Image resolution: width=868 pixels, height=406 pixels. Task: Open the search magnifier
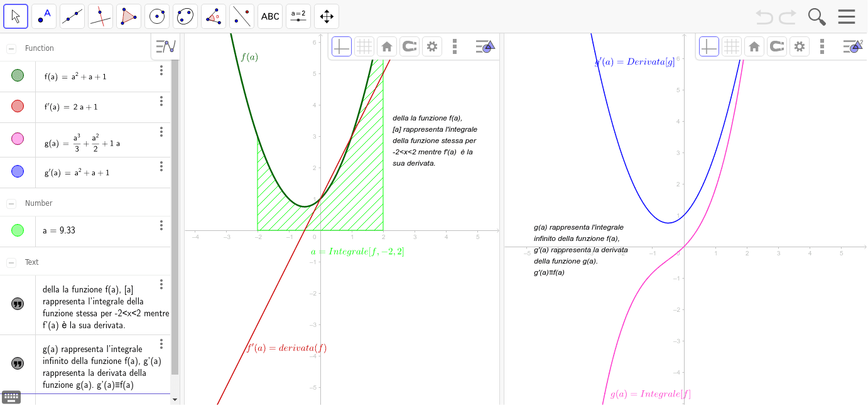816,16
